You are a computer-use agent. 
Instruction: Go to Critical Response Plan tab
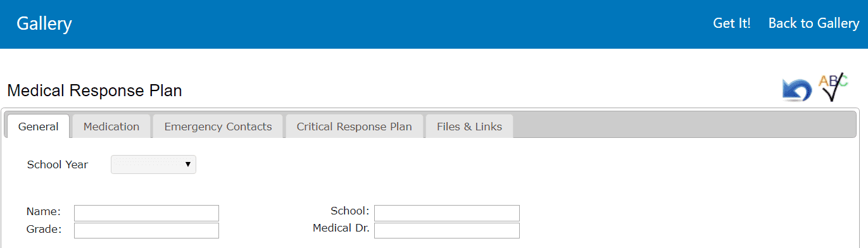(354, 127)
